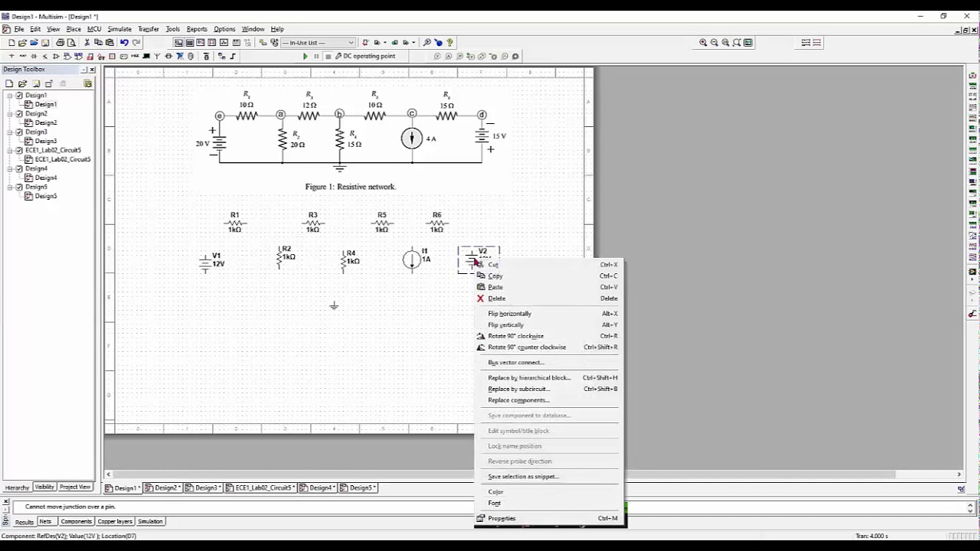Open the Project View tab

tap(75, 487)
